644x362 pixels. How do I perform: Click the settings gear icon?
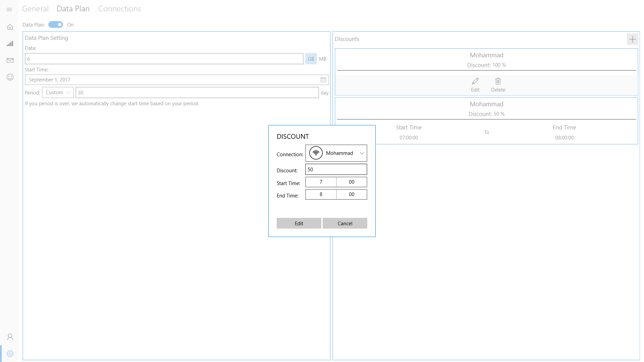[x=10, y=354]
